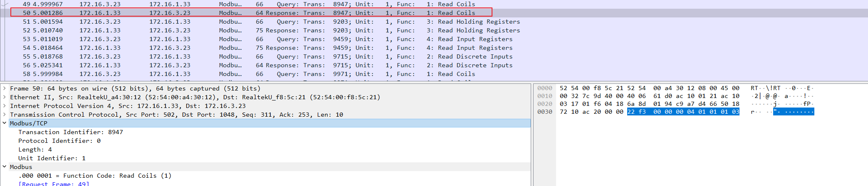Expand the Frame 50 tree node
The height and width of the screenshot is (186, 868).
pyautogui.click(x=5, y=88)
